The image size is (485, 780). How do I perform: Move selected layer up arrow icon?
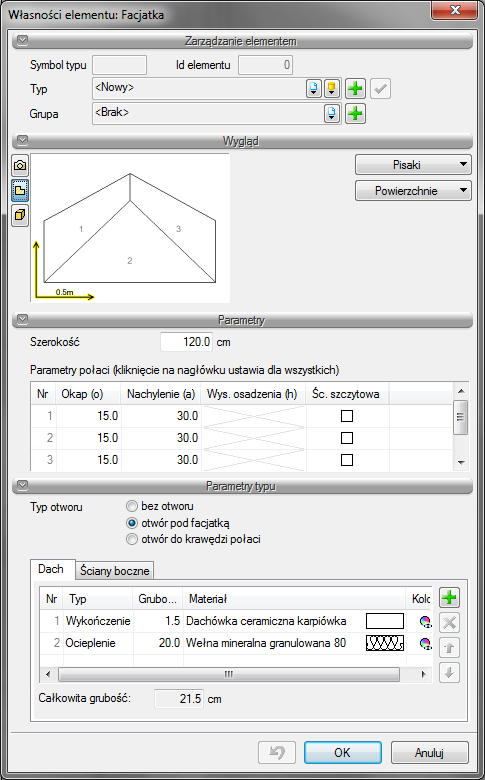click(x=449, y=648)
